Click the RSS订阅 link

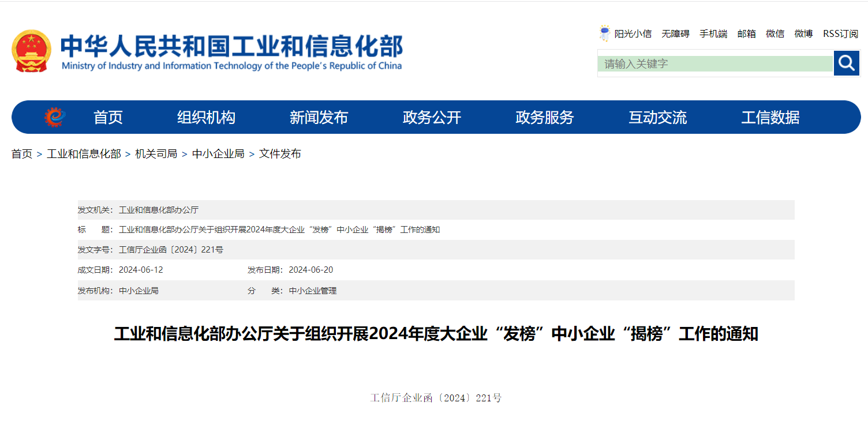(x=840, y=34)
